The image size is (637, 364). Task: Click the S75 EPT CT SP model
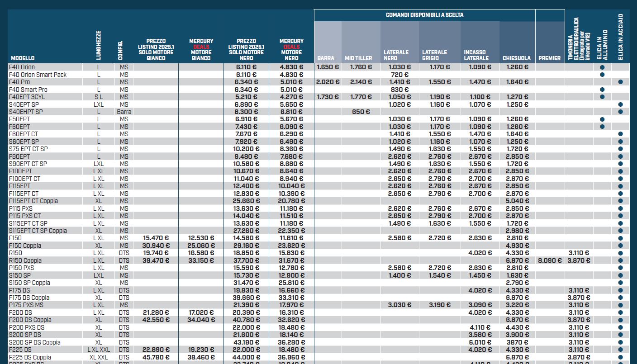click(x=28, y=149)
